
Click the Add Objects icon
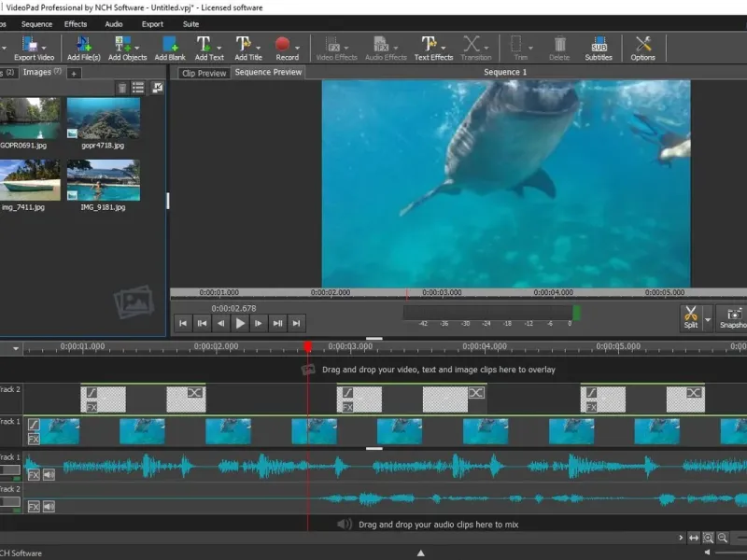click(x=122, y=44)
